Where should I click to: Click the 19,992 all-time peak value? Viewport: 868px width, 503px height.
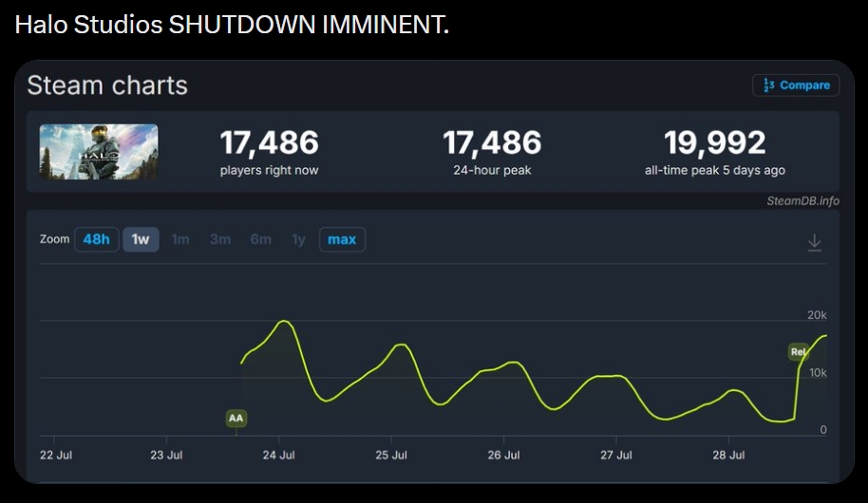click(715, 142)
